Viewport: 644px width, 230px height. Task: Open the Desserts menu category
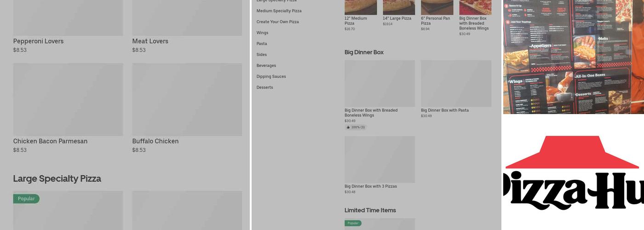tap(265, 87)
